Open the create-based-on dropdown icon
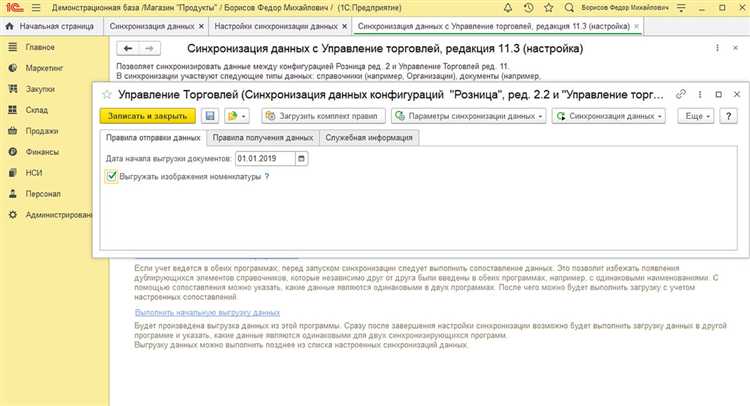Image resolution: width=750 pixels, height=406 pixels. tap(236, 116)
